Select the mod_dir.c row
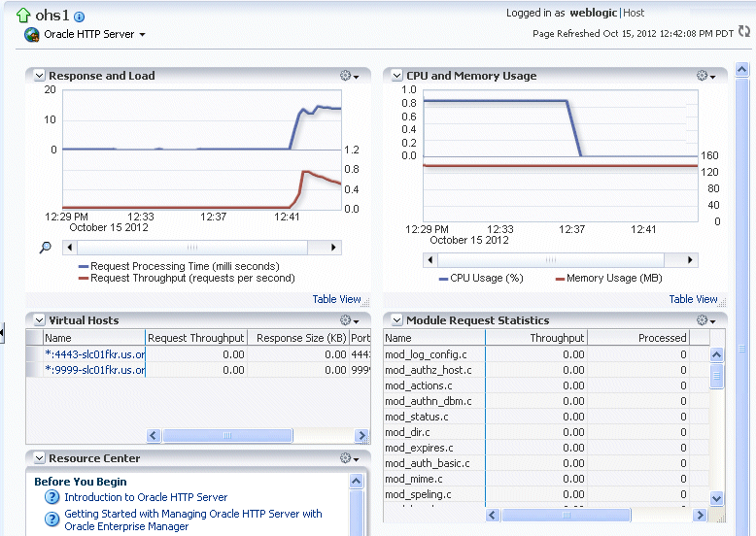The height and width of the screenshot is (536, 756). coord(546,432)
